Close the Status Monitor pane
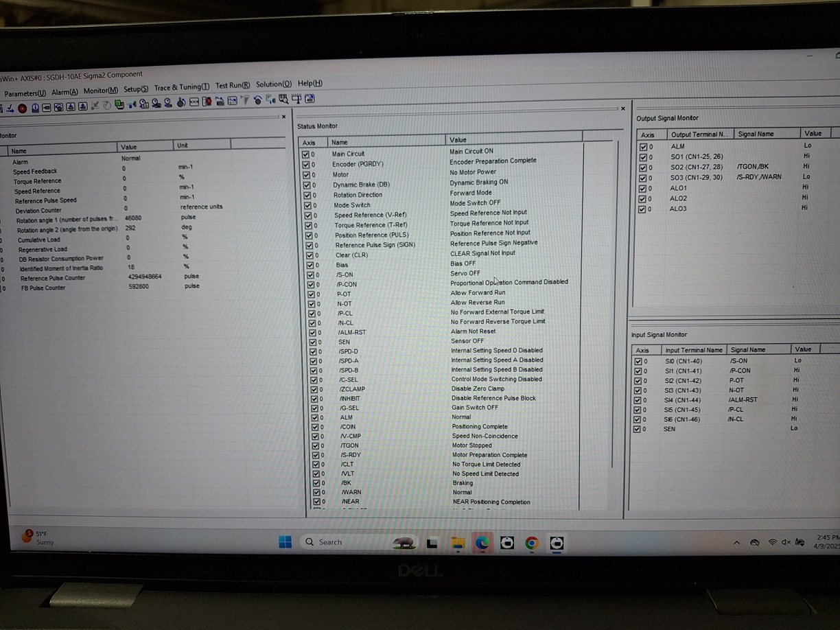The image size is (840, 630). pyautogui.click(x=622, y=108)
